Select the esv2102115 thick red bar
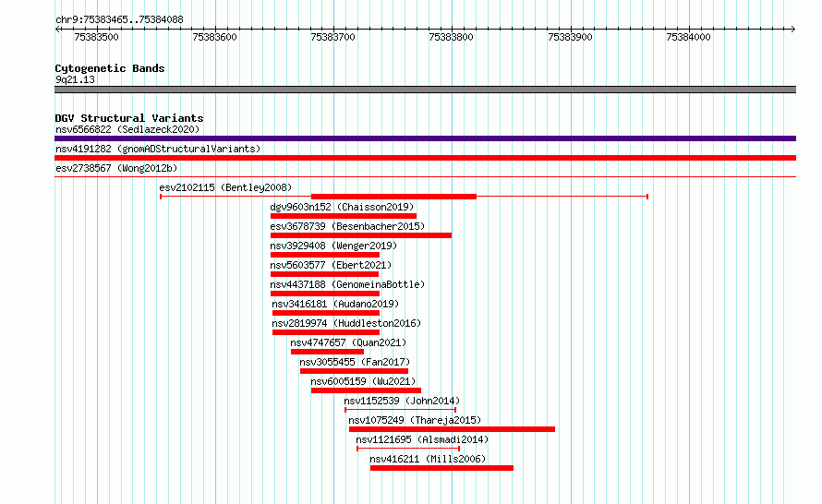This screenshot has height=504, width=822. point(393,197)
